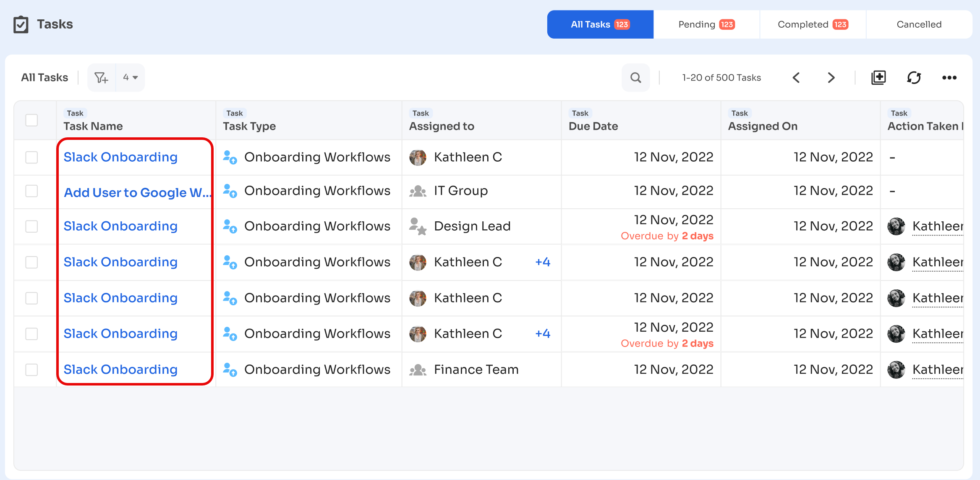Screen dimensions: 980x480
Task: Go to next page of tasks
Action: tap(831, 78)
